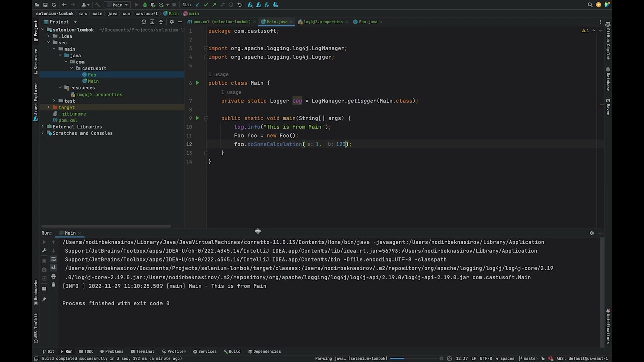Click run gutter arrow beside class Main
This screenshot has height=362, width=644.
click(197, 83)
